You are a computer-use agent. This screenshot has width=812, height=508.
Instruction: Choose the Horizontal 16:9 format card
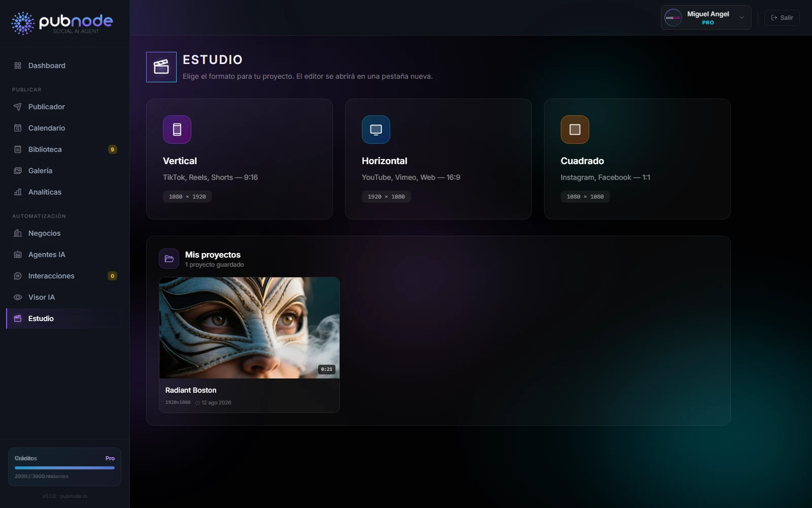pyautogui.click(x=438, y=159)
